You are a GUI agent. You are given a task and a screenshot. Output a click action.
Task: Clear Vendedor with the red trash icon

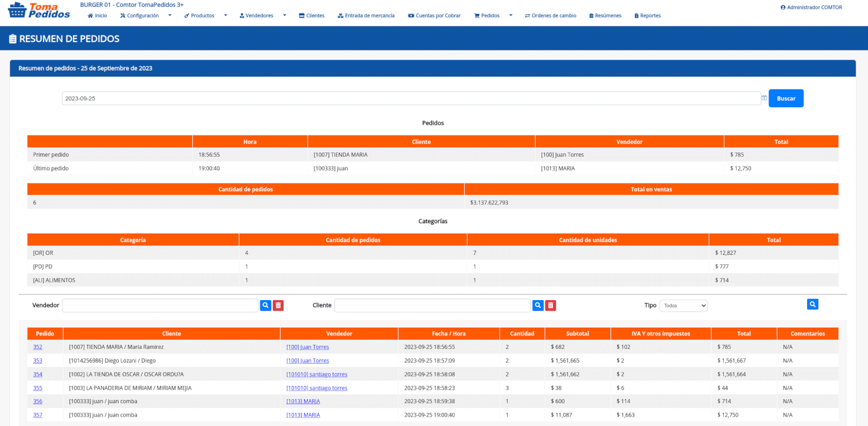click(279, 305)
